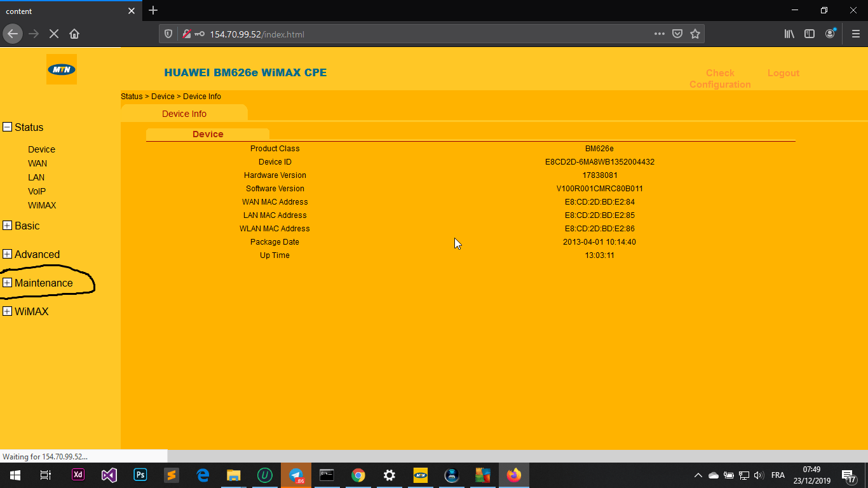The image size is (868, 488).
Task: Open Visual Studio from the taskbar
Action: click(109, 475)
